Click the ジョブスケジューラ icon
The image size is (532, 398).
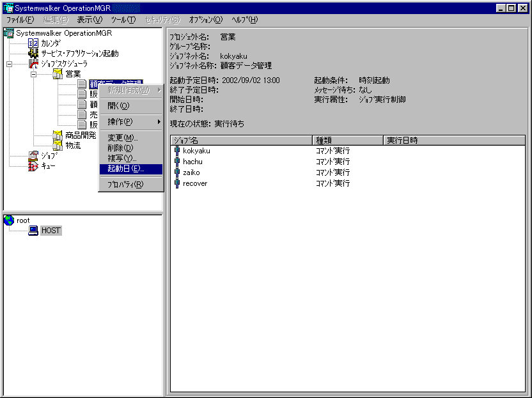click(33, 63)
